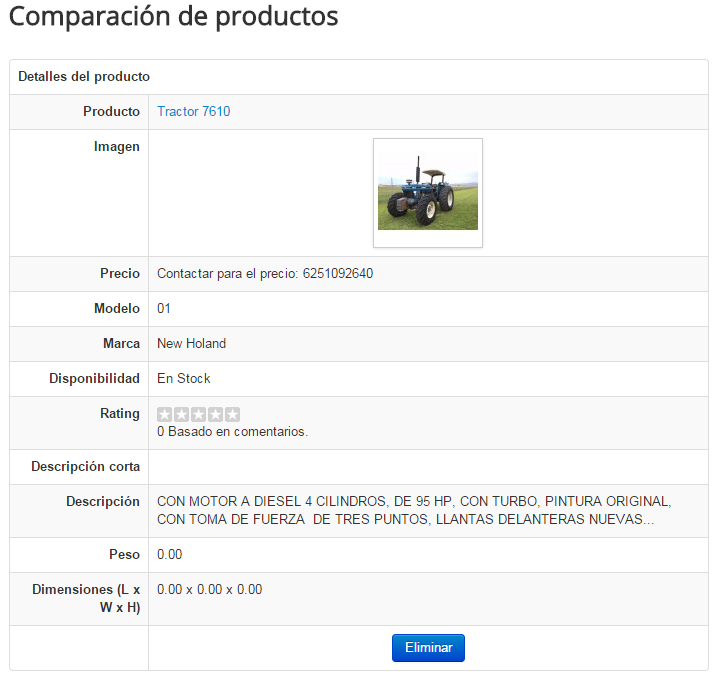Image resolution: width=725 pixels, height=679 pixels.
Task: Select dimensions value 0.00 x 0.00 x 0.00
Action: [x=209, y=589]
